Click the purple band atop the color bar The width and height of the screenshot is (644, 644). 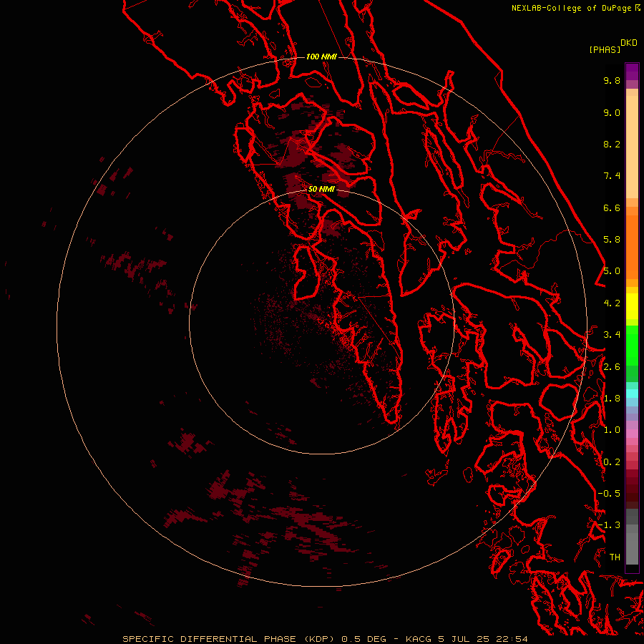point(632,72)
